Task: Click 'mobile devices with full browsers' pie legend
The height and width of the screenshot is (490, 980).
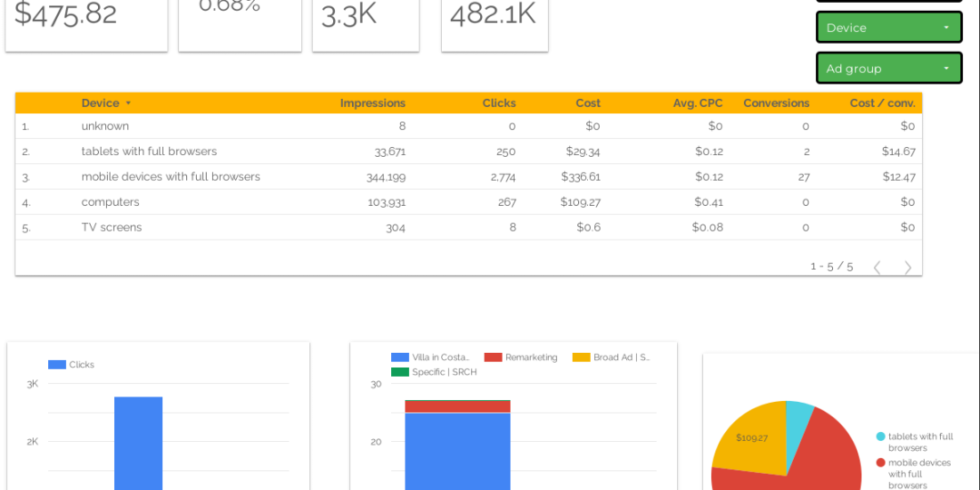Action: point(913,474)
